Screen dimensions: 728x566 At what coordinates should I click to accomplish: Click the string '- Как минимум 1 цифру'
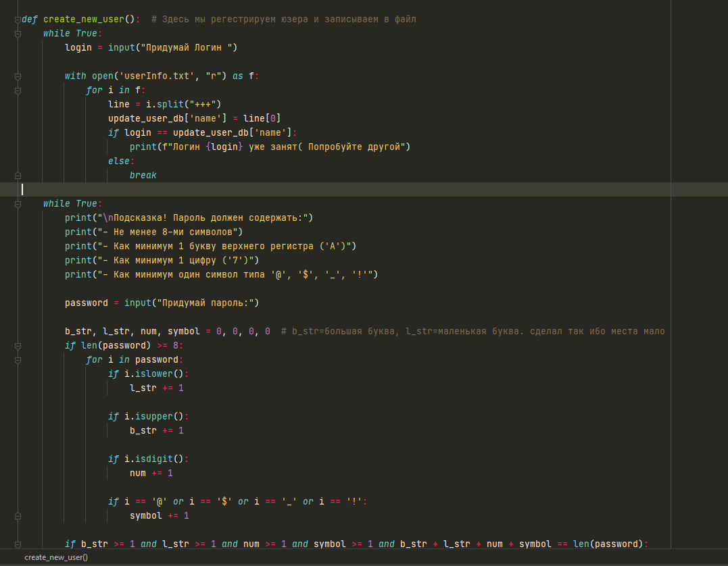tap(176, 261)
